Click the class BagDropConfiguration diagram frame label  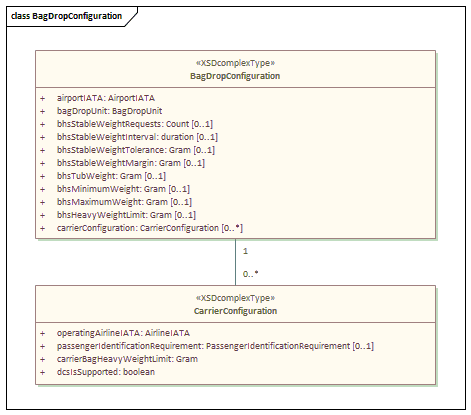[67, 16]
